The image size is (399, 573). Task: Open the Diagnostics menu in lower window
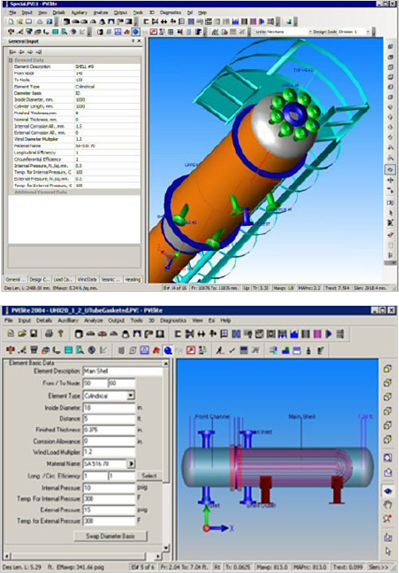point(173,320)
